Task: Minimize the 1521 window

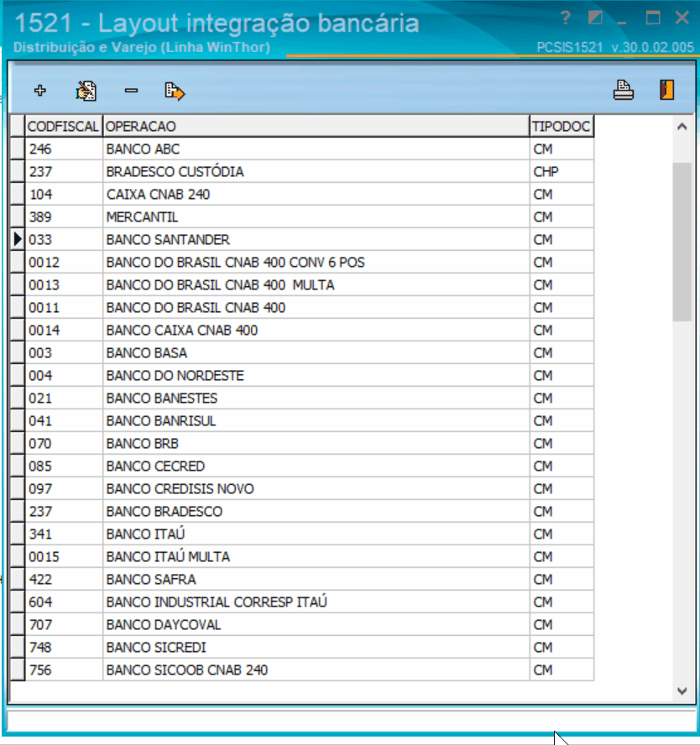Action: [622, 23]
